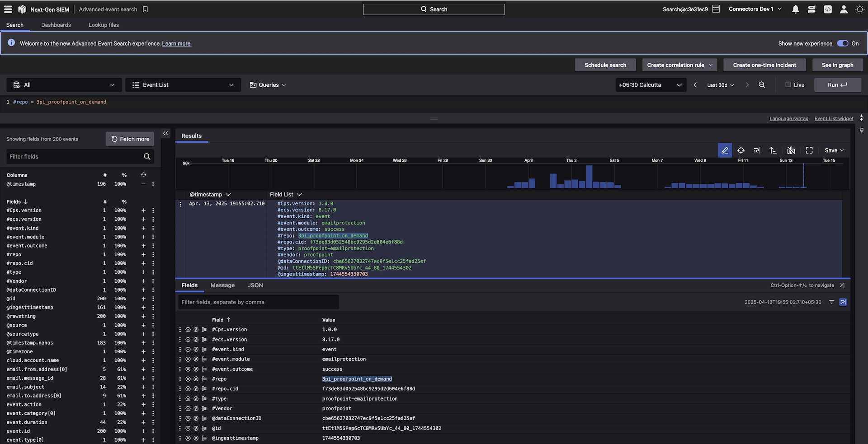The image size is (868, 444).
Task: Run the query
Action: 838,85
